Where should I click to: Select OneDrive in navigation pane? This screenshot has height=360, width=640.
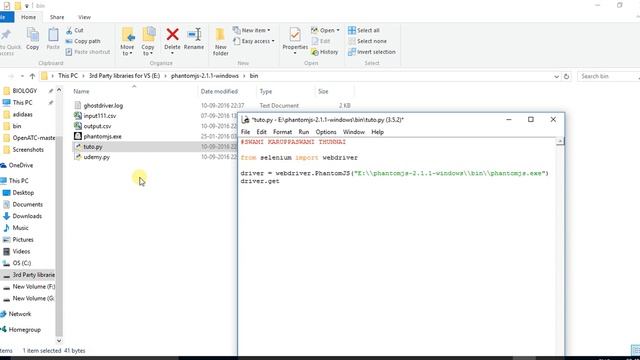coord(20,165)
